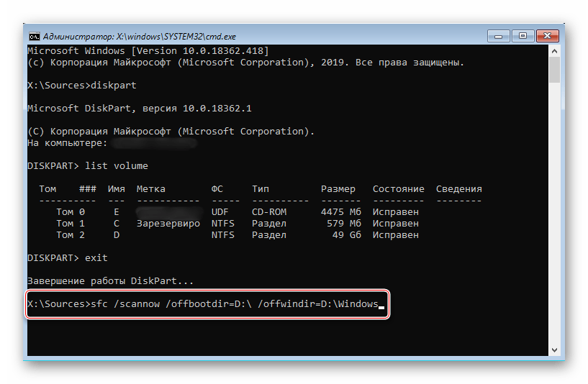Click the 'Зарезервиро' volume label
The image size is (588, 384).
click(168, 224)
